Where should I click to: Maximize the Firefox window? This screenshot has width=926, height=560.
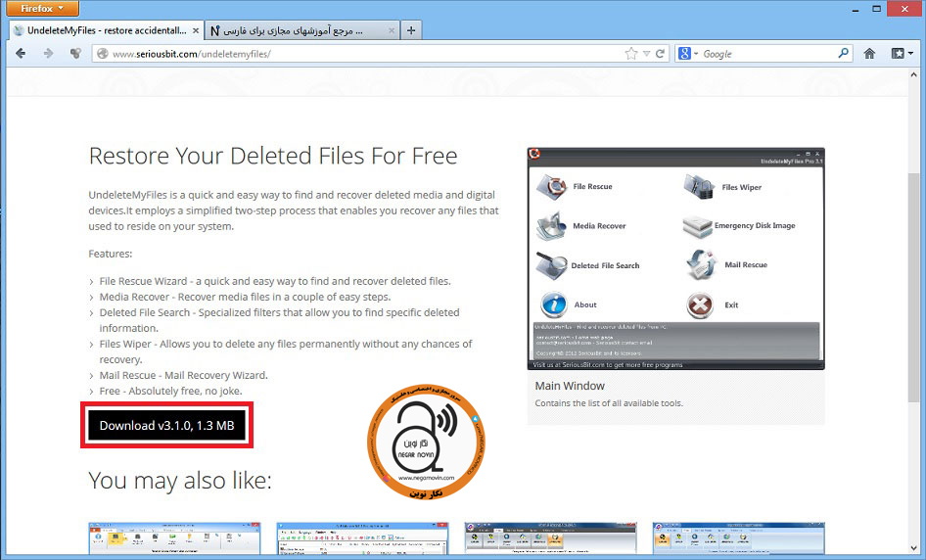click(877, 8)
